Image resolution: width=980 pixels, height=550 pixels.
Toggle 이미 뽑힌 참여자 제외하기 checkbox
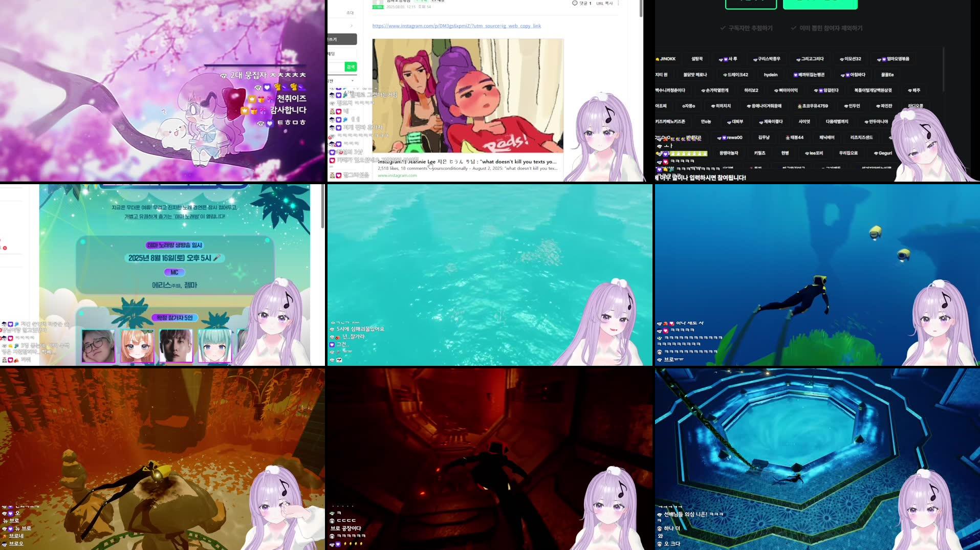coord(826,28)
